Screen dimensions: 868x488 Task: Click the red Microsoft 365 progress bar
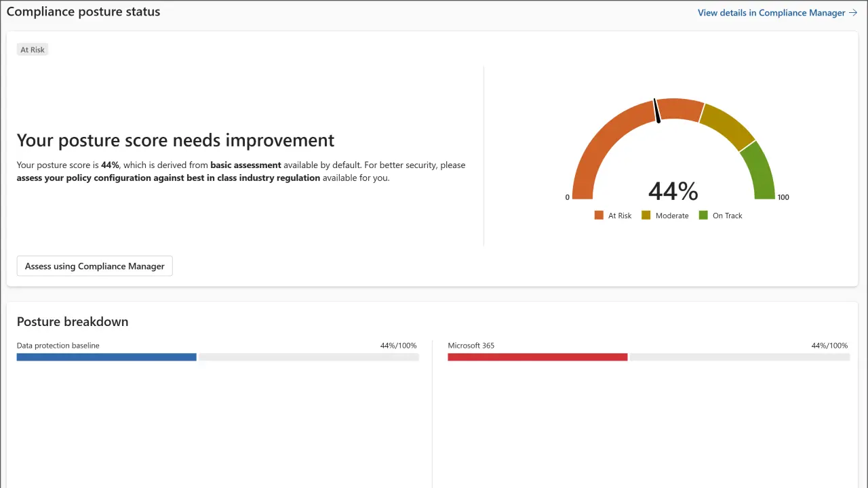point(537,357)
